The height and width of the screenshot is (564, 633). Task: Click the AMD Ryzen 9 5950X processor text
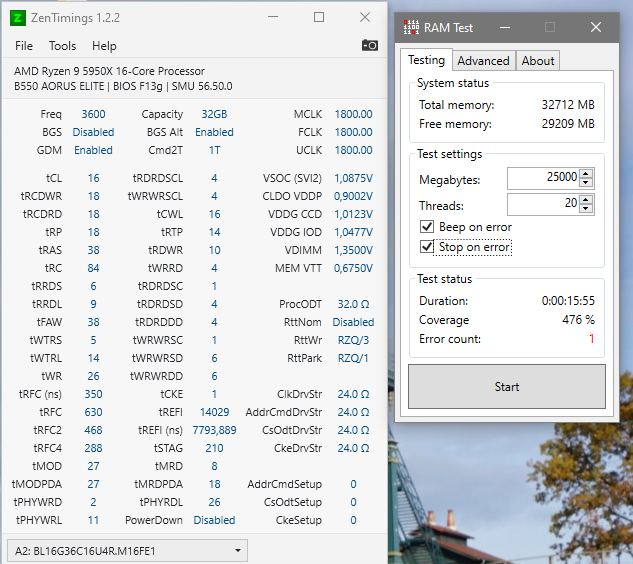(x=109, y=71)
